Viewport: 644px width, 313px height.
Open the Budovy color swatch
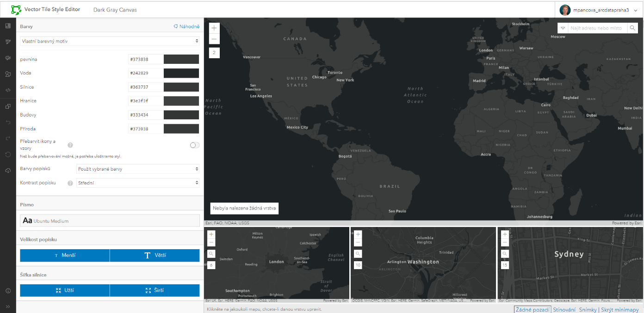[x=181, y=115]
